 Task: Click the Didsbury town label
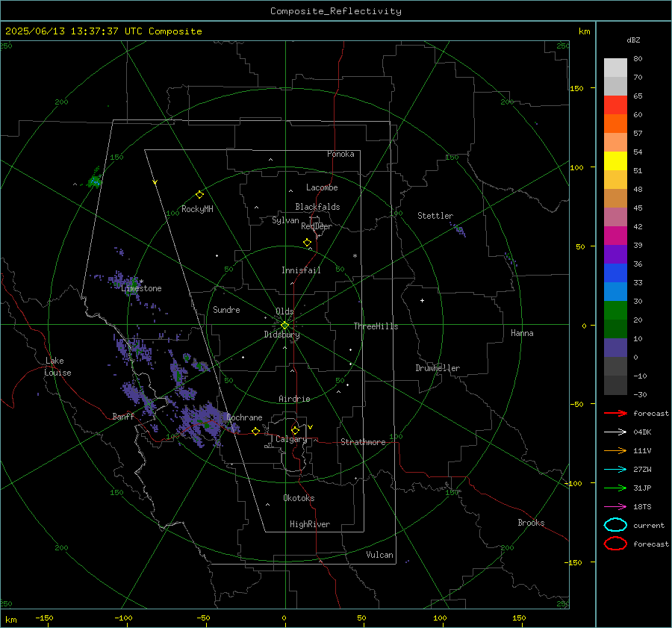(x=281, y=335)
